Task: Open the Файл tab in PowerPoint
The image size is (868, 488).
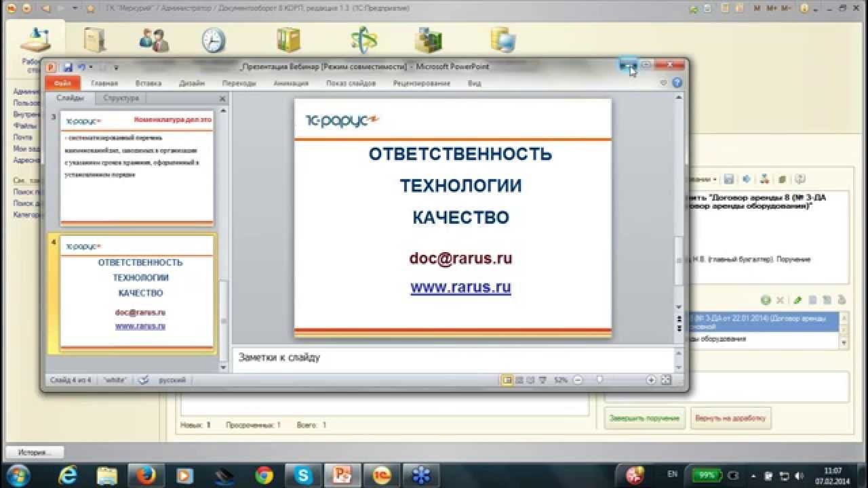Action: [62, 83]
